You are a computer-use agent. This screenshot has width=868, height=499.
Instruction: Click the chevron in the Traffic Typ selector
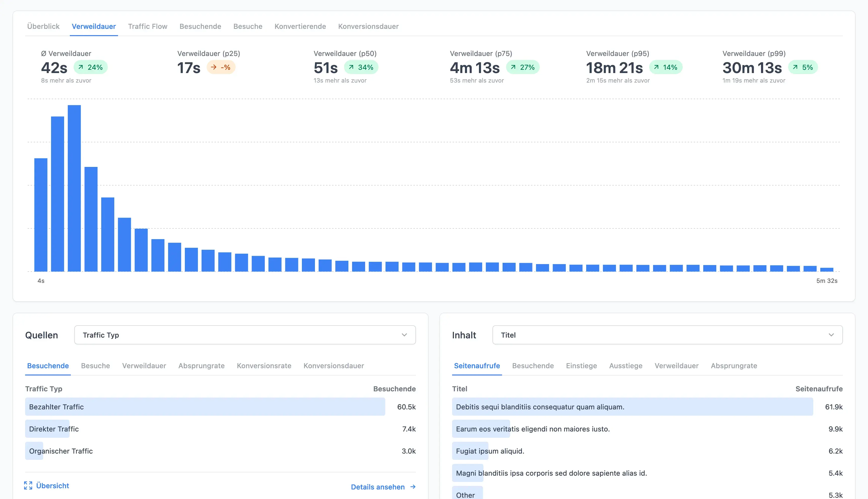tap(405, 335)
